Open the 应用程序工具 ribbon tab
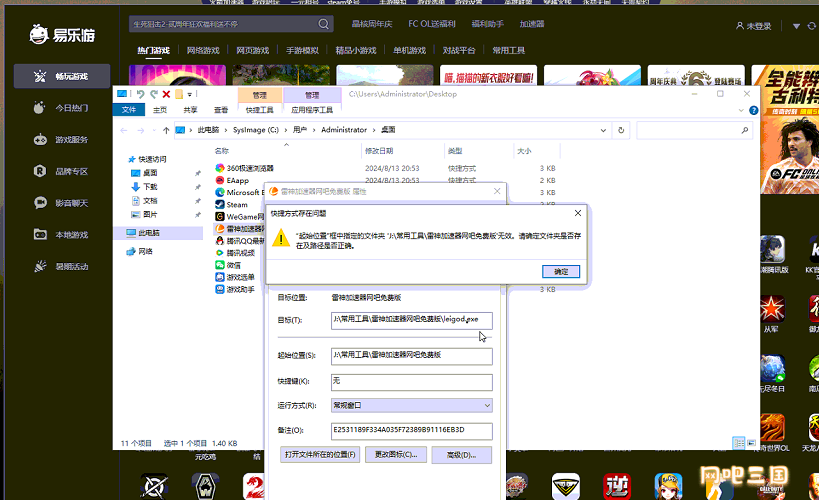819x500 pixels. tap(312, 110)
